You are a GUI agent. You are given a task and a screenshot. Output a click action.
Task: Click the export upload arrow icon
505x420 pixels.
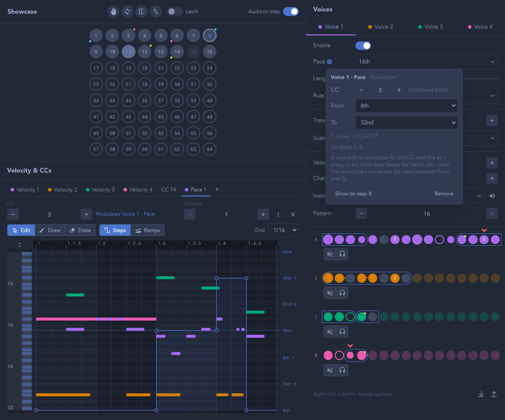(x=494, y=394)
